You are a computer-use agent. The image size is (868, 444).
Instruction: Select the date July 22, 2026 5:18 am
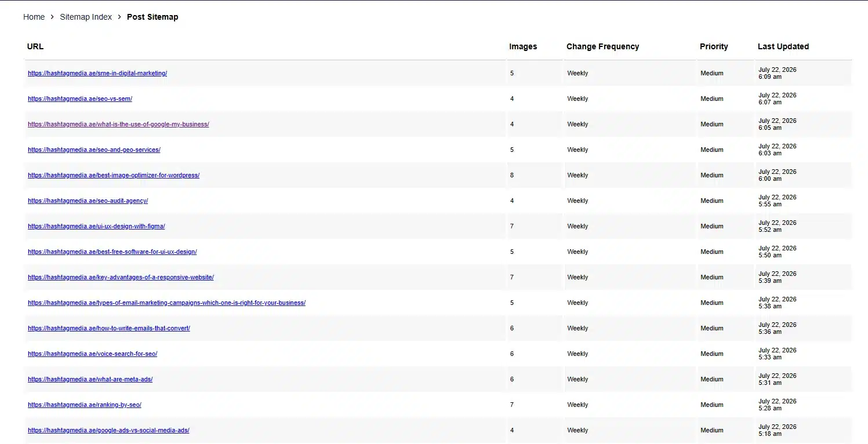click(x=778, y=430)
